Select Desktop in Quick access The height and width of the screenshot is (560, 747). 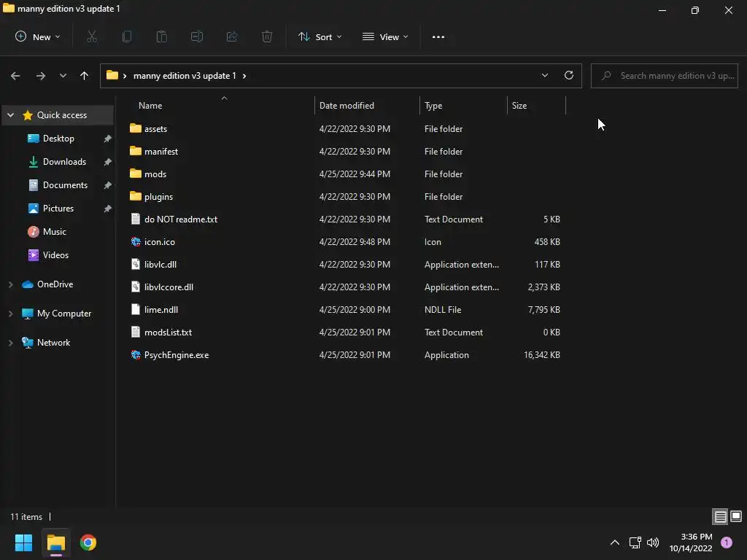[x=58, y=139]
